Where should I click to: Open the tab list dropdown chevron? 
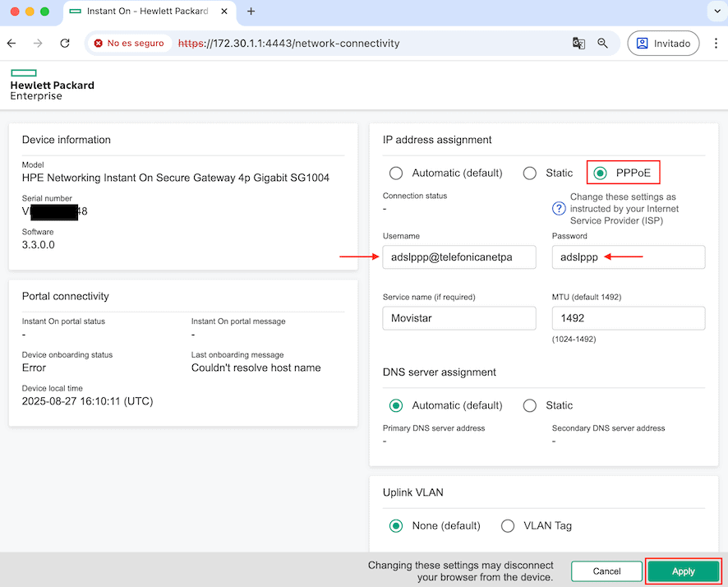pyautogui.click(x=713, y=12)
